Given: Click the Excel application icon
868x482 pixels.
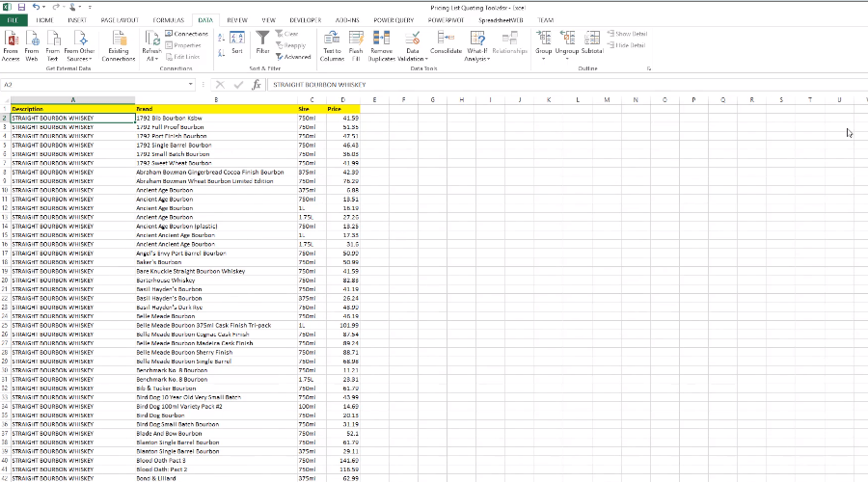Looking at the screenshot, I should click(x=7, y=7).
